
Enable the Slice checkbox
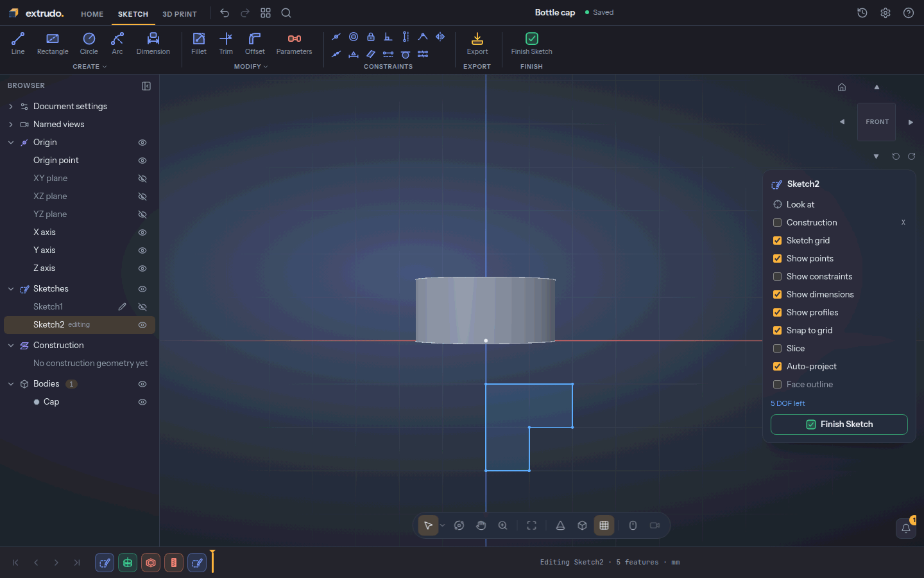coord(777,349)
